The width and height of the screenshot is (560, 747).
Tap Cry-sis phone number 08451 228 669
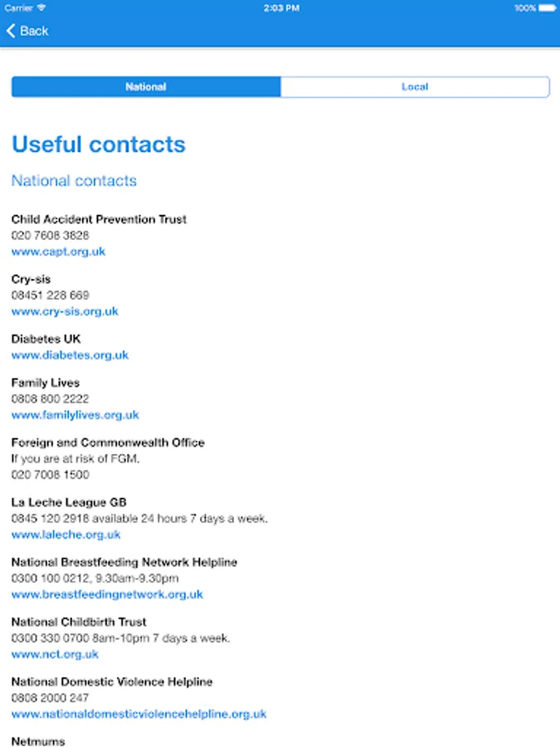pyautogui.click(x=50, y=295)
